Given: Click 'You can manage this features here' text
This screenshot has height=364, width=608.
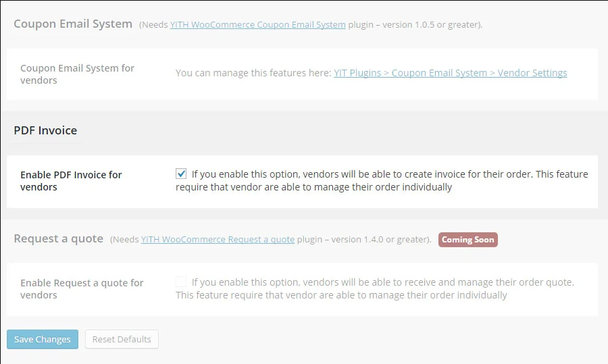Looking at the screenshot, I should pos(253,73).
